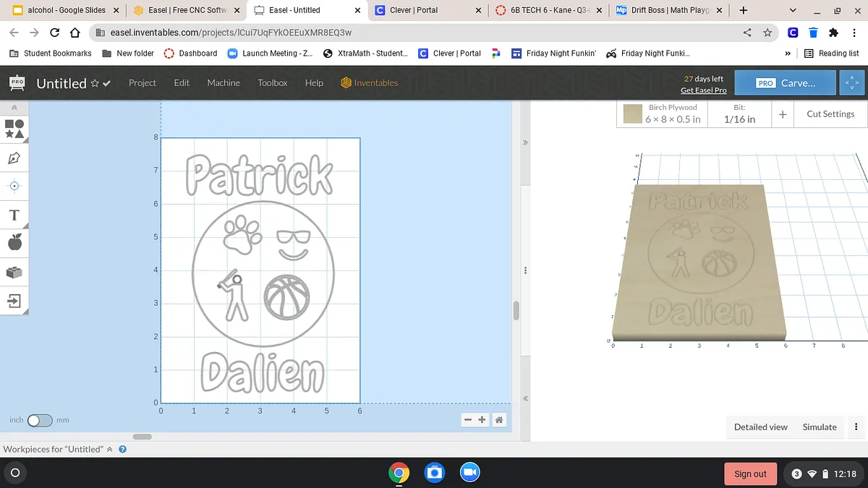Select the Text tool
Screen dimensions: 868x488
click(x=14, y=215)
